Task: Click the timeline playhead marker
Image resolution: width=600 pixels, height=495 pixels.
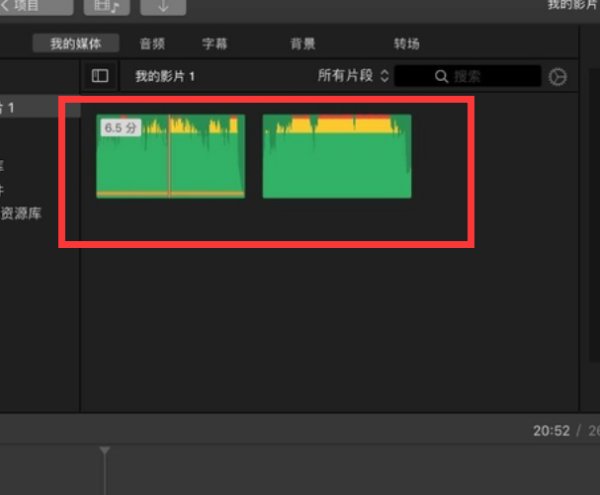Action: click(104, 450)
